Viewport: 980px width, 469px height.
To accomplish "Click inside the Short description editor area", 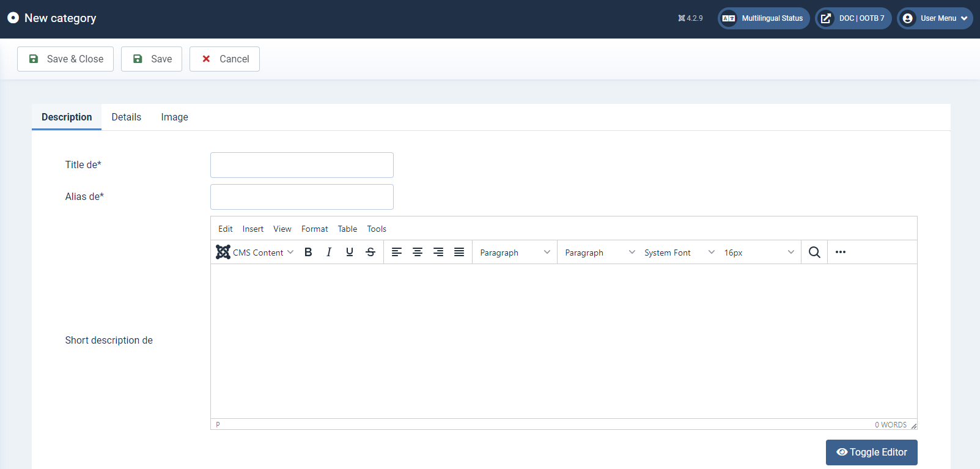I will [564, 341].
